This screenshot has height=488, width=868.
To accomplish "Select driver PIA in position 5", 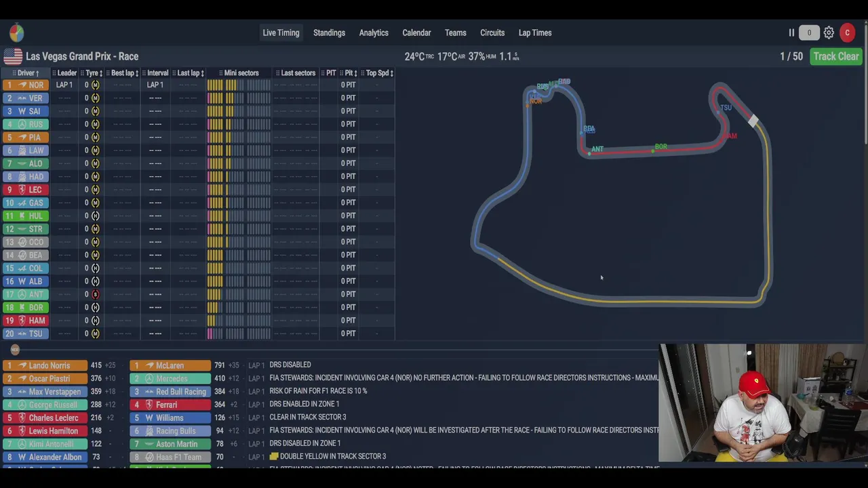I will [x=25, y=137].
